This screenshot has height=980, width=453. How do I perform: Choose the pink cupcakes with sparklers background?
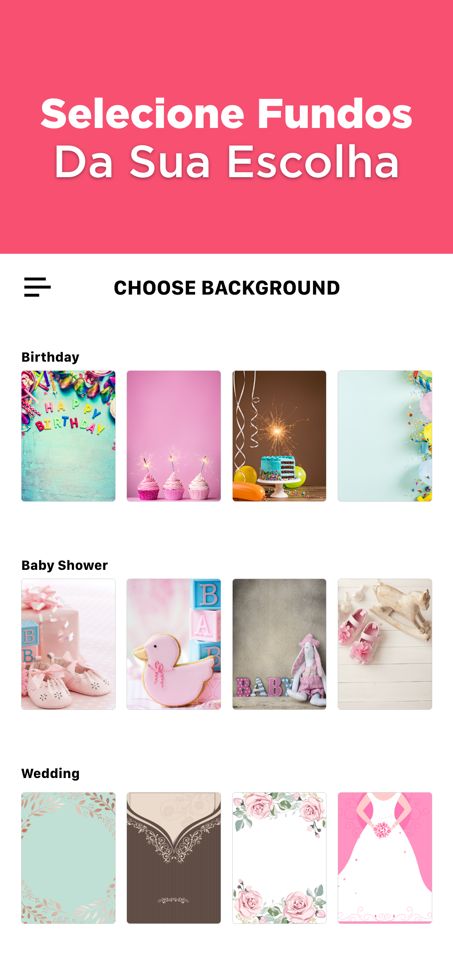tap(174, 436)
